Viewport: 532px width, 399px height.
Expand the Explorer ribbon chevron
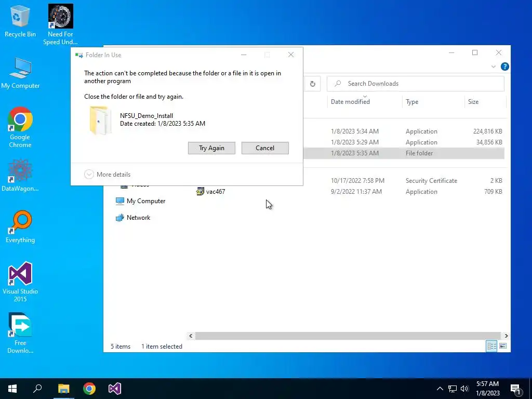(x=494, y=67)
